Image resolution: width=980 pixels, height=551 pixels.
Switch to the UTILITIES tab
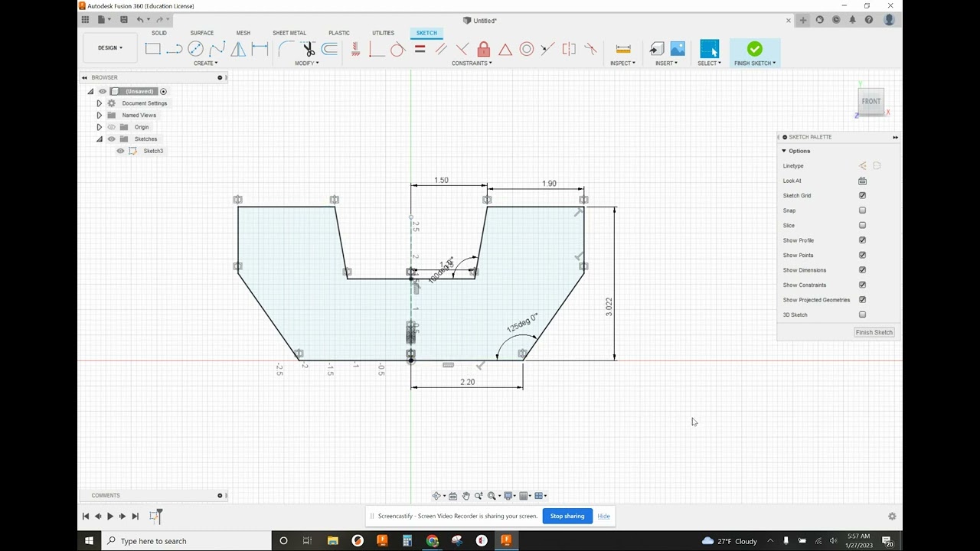[x=383, y=33]
